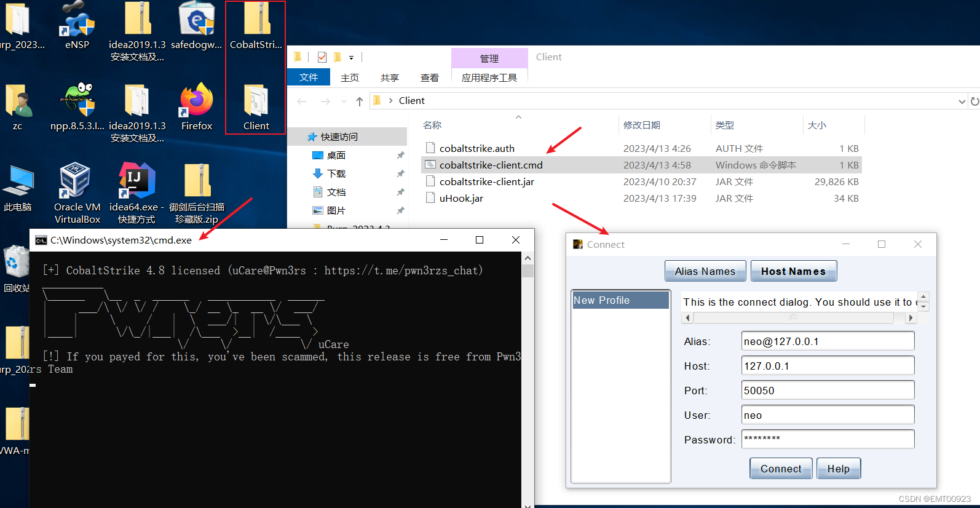Open the safedogw... desktop icon
The width and height of the screenshot is (980, 508).
click(x=197, y=26)
